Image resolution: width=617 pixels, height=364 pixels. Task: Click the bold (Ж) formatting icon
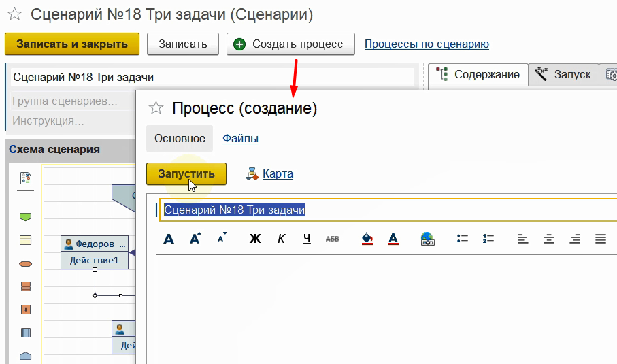point(255,239)
